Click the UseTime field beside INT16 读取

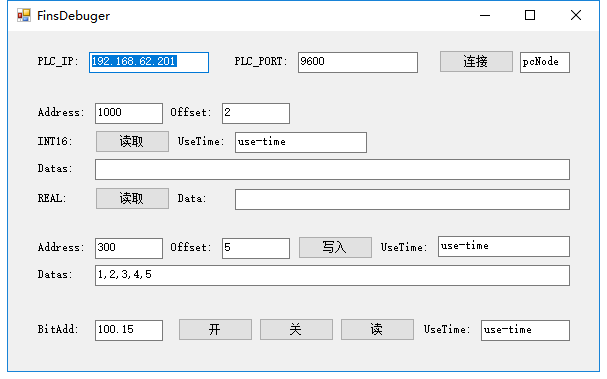point(301,142)
